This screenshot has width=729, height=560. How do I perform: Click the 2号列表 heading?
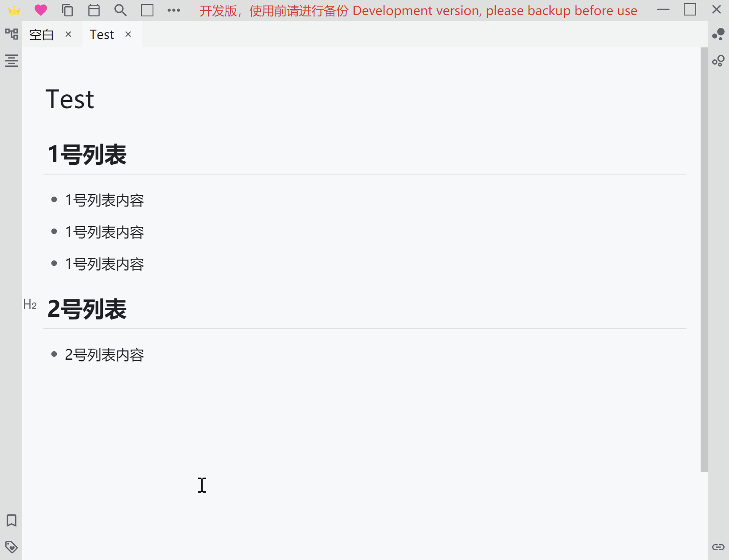coord(87,309)
